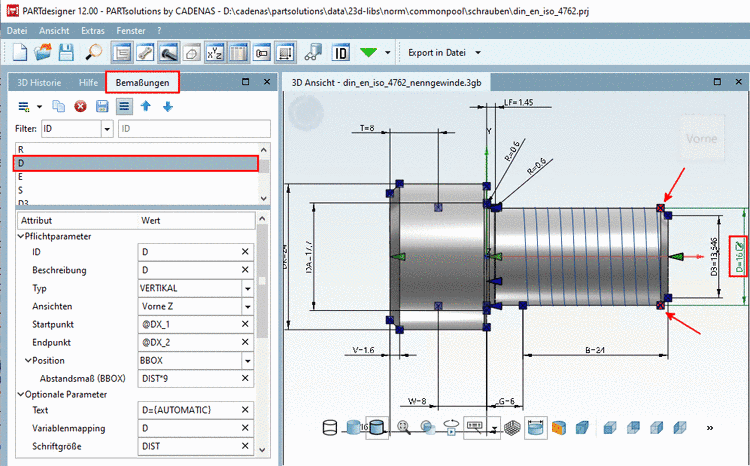Click wireframe cylinder view icon
Viewport: 750px width, 466px height.
(331, 428)
